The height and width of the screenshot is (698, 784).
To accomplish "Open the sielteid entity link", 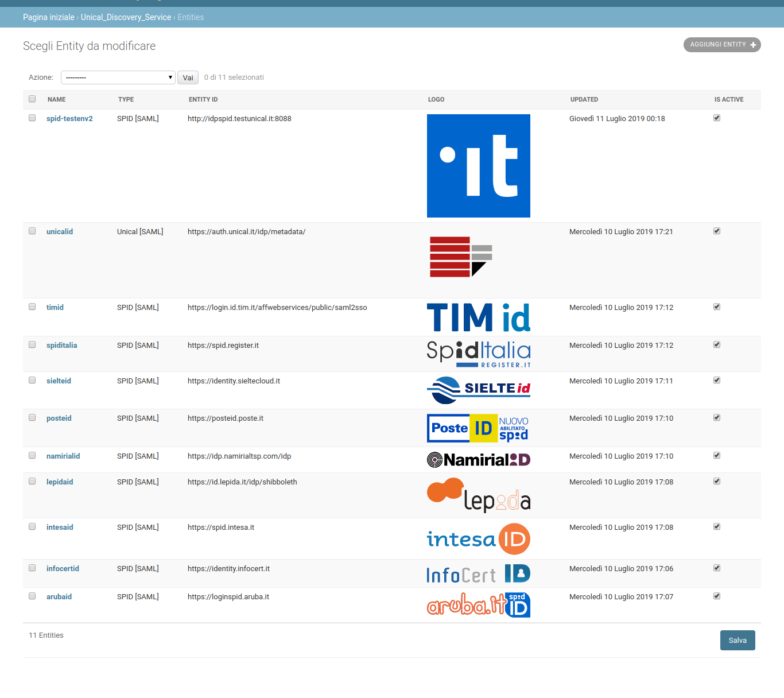I will (x=59, y=381).
